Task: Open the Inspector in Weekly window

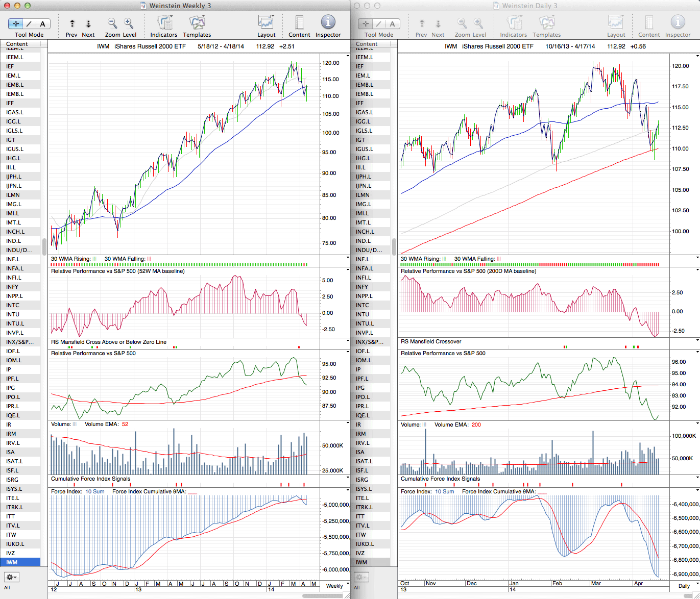Action: (x=328, y=23)
